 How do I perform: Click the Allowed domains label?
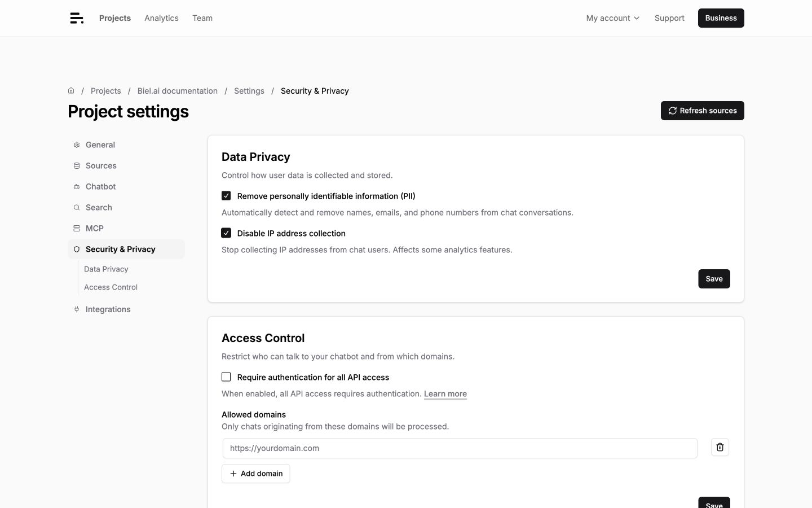[x=254, y=414]
